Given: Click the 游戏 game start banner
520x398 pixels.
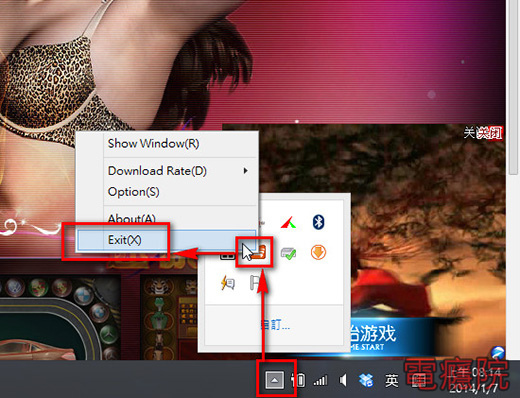Looking at the screenshot, I should click(x=392, y=336).
